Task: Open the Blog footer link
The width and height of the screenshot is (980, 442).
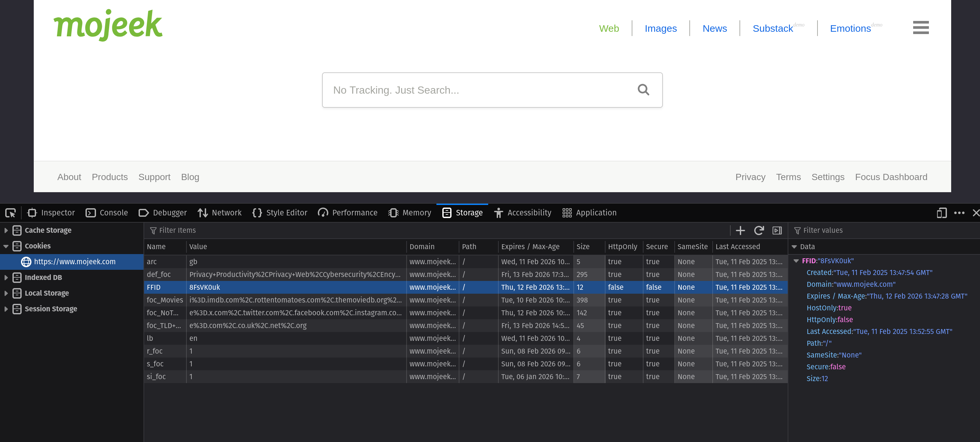Action: click(190, 177)
